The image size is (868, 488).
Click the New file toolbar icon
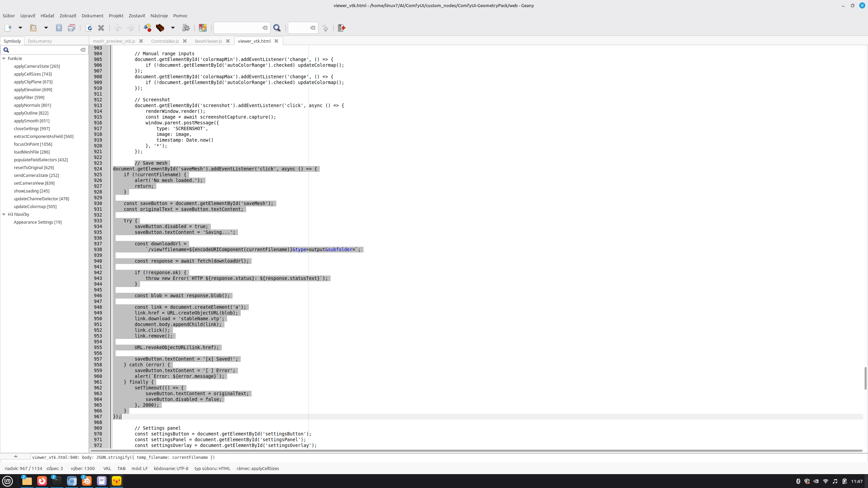pyautogui.click(x=8, y=28)
